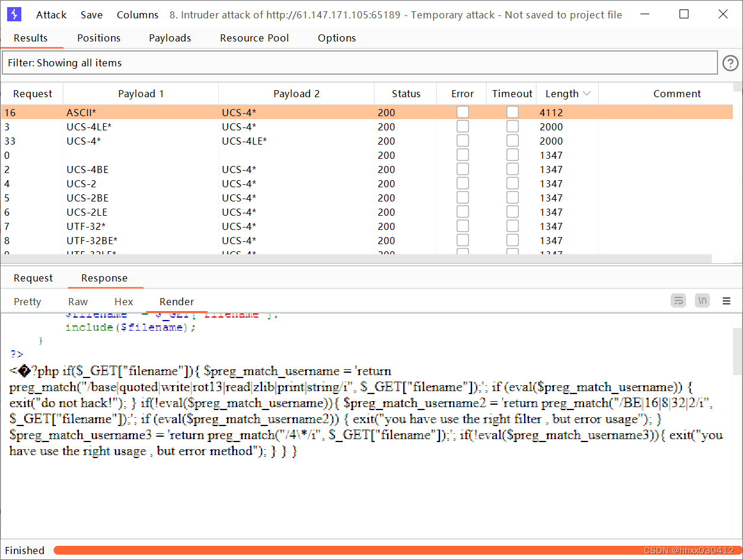This screenshot has height=560, width=743.
Task: Open the Attack menu
Action: [52, 15]
